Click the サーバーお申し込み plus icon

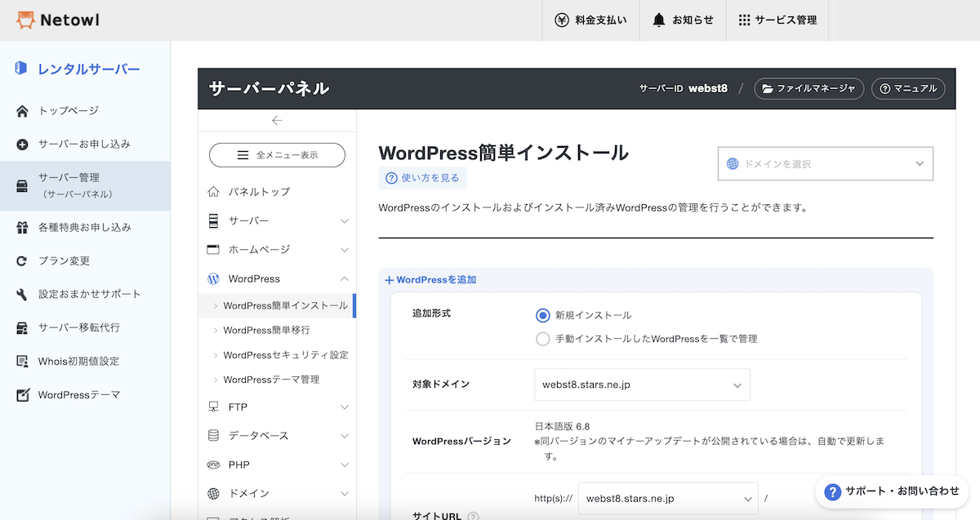(x=22, y=144)
